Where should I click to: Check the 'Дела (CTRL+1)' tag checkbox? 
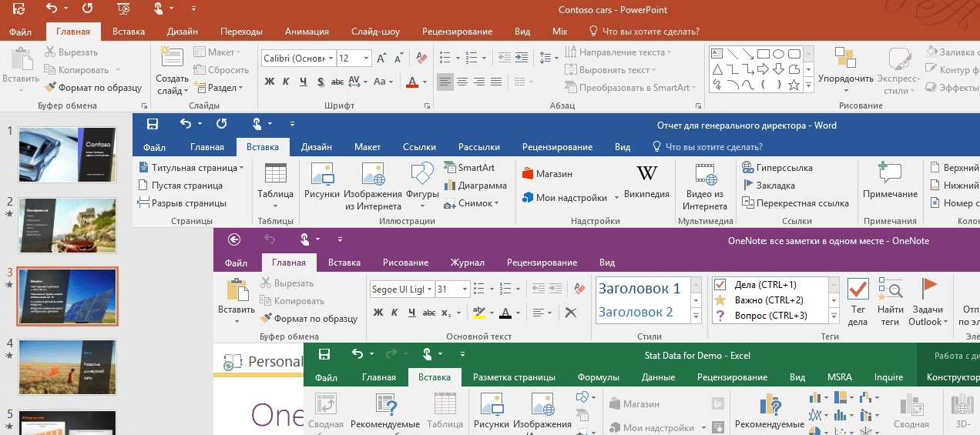[x=720, y=285]
